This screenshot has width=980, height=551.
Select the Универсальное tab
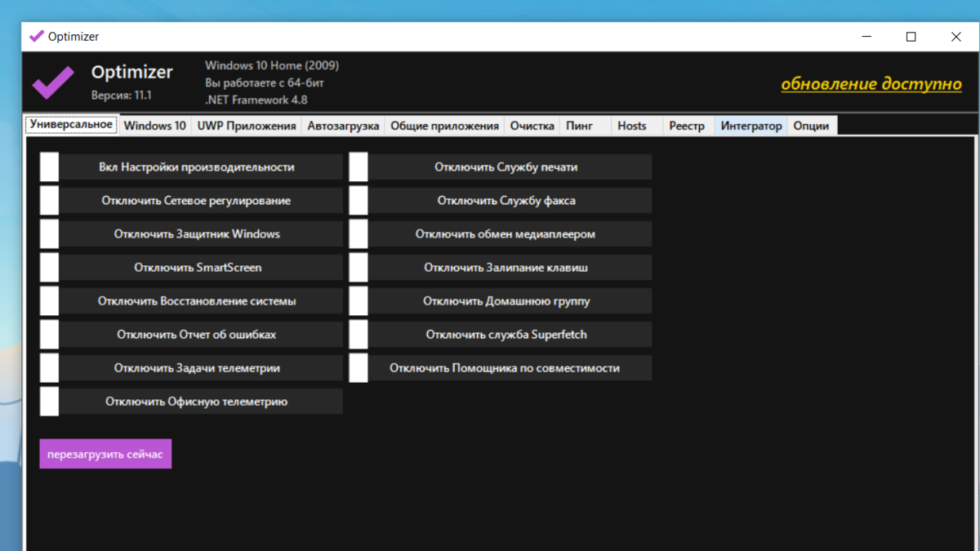point(71,125)
